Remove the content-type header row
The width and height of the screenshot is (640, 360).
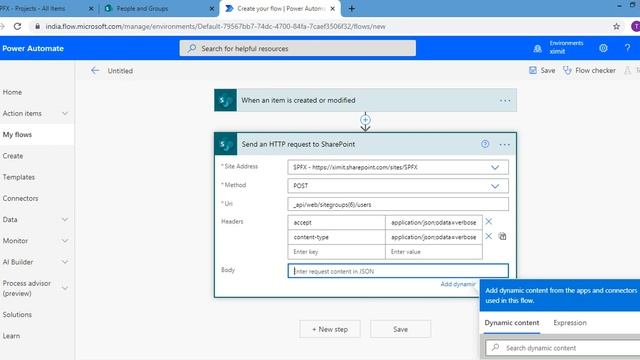pos(489,236)
